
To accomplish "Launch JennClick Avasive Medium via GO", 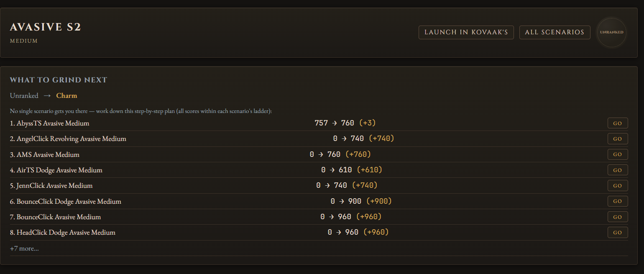I will coord(618,185).
